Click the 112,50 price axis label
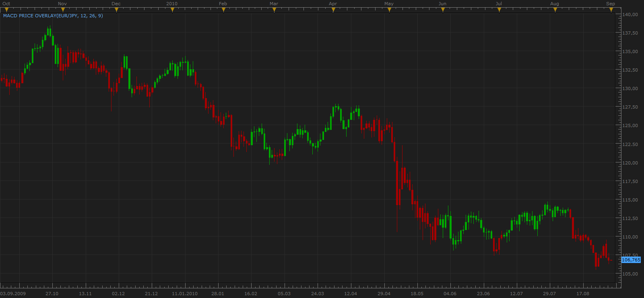The width and height of the screenshot is (644, 298). coord(630,218)
